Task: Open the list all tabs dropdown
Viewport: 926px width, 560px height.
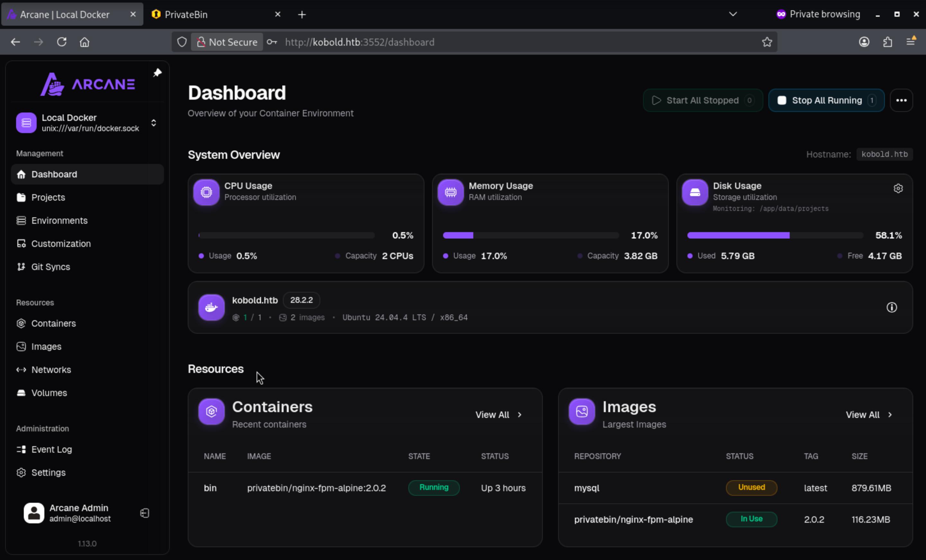Action: pos(732,14)
